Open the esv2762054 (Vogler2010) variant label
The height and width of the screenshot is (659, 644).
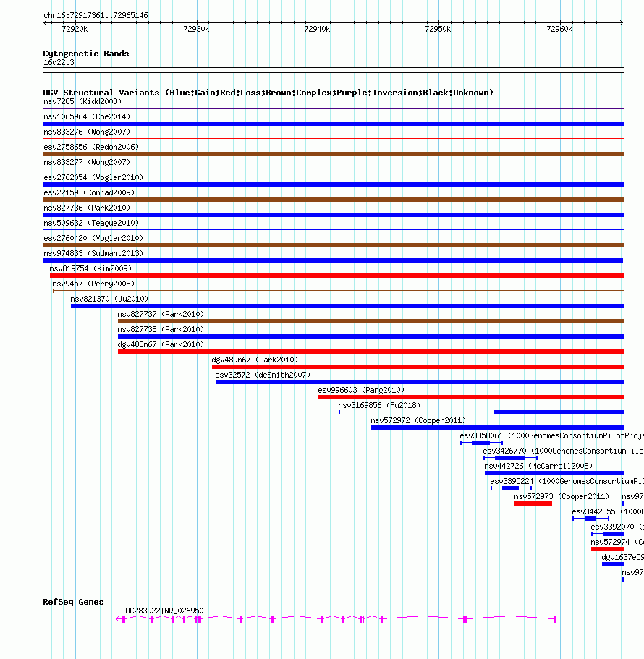click(x=93, y=177)
